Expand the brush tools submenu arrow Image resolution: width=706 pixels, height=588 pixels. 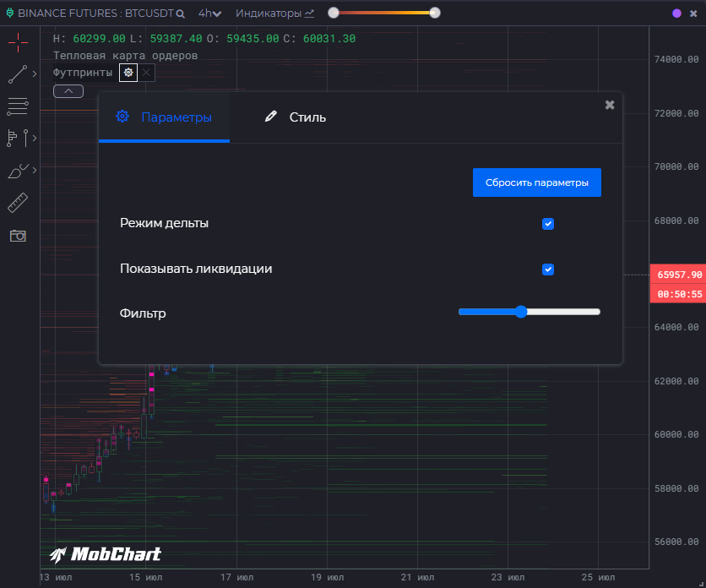coord(35,171)
